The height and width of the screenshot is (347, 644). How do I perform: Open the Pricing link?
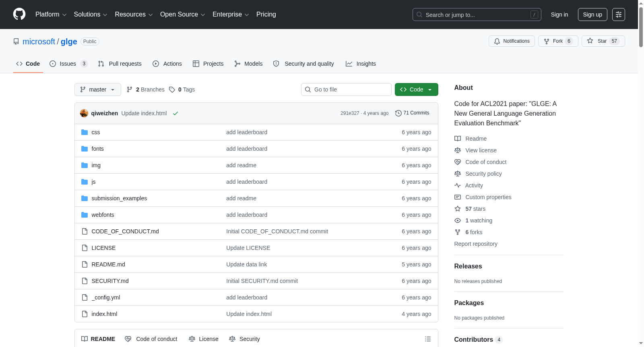(266, 15)
